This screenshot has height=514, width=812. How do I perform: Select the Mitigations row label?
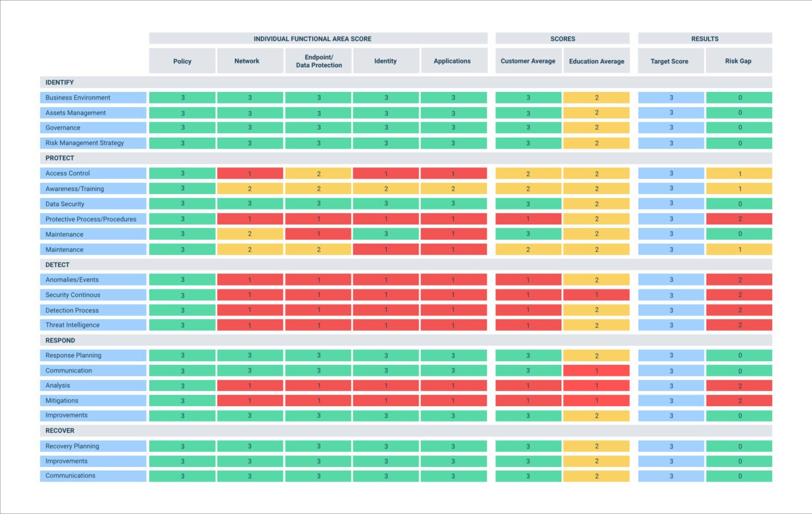(x=93, y=400)
